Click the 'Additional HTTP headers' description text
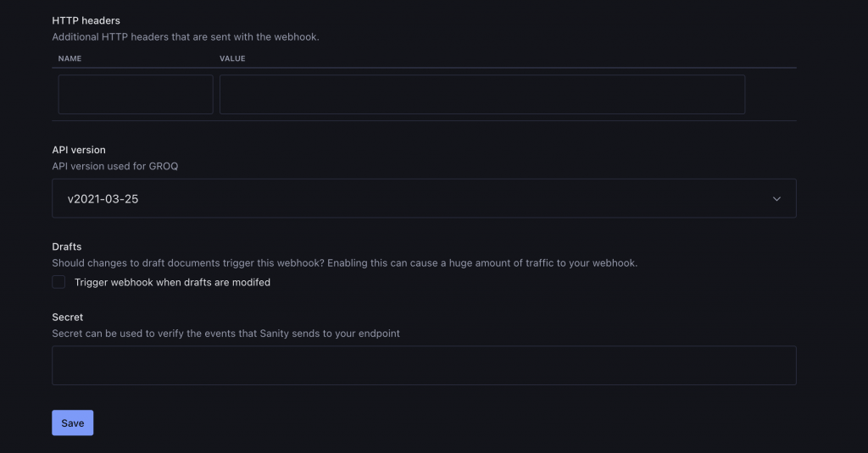868x453 pixels. (x=185, y=37)
